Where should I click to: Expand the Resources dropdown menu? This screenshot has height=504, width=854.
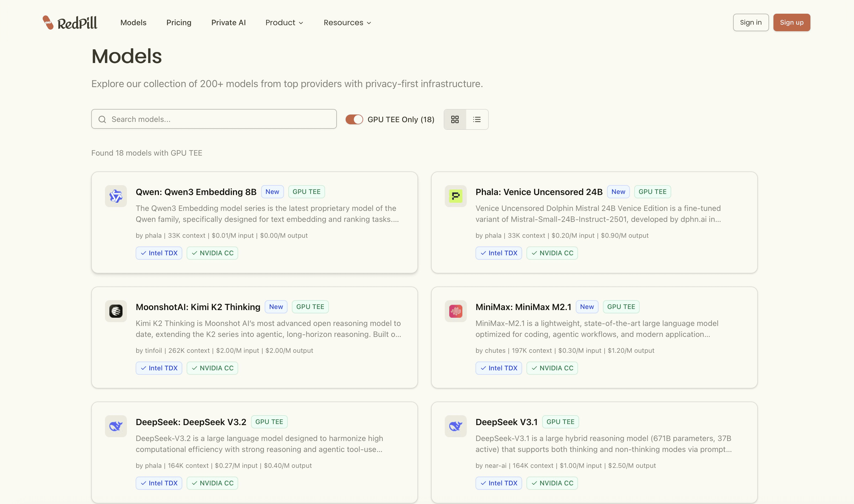[x=347, y=23]
